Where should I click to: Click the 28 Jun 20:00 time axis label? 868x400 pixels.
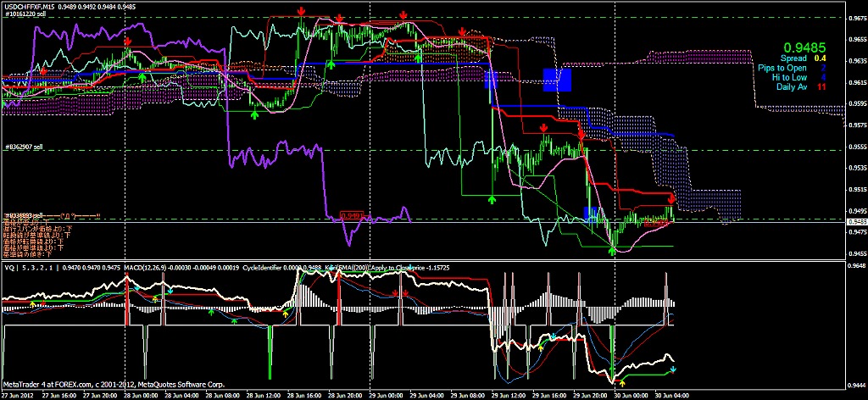click(345, 395)
